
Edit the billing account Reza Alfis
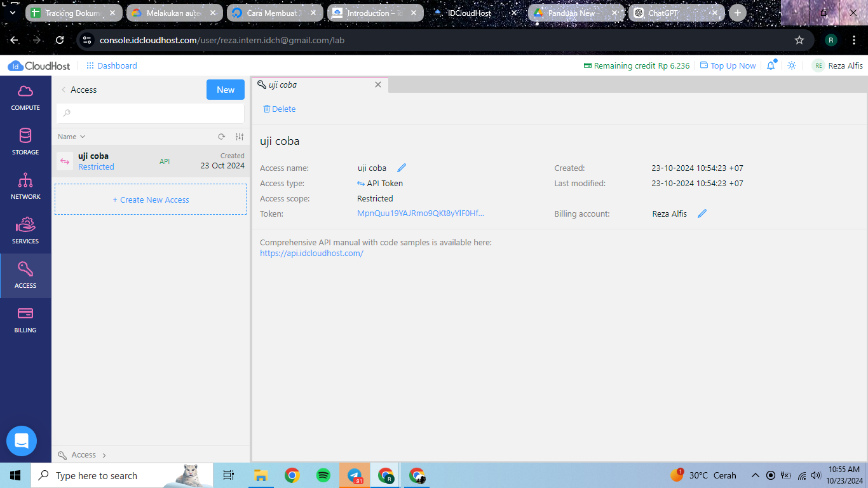coord(702,213)
